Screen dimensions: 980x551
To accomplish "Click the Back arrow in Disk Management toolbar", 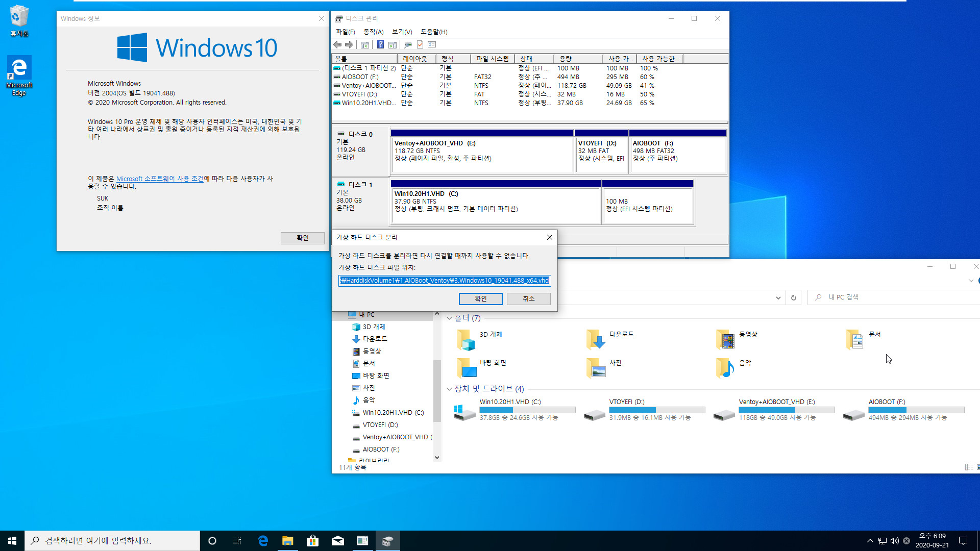I will pyautogui.click(x=337, y=45).
